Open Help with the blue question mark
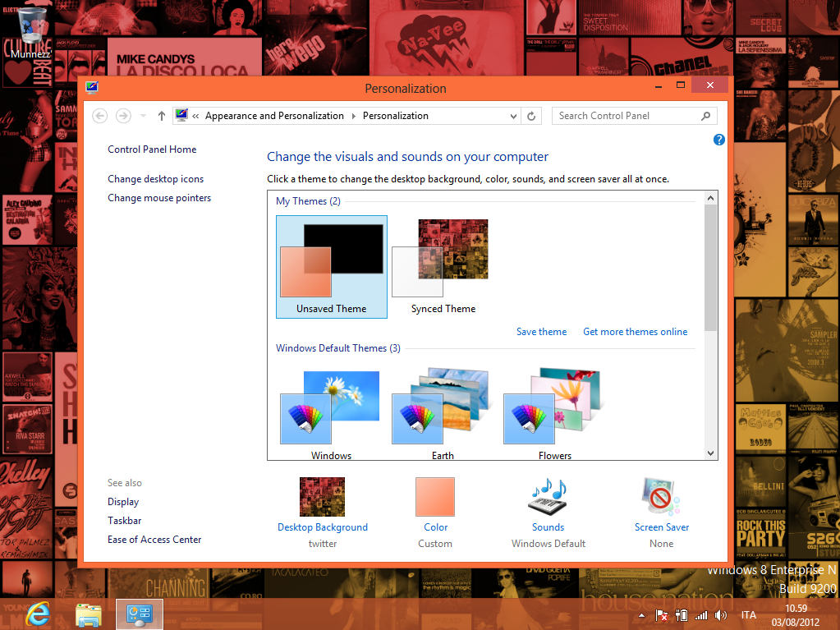840x630 pixels. pyautogui.click(x=719, y=140)
